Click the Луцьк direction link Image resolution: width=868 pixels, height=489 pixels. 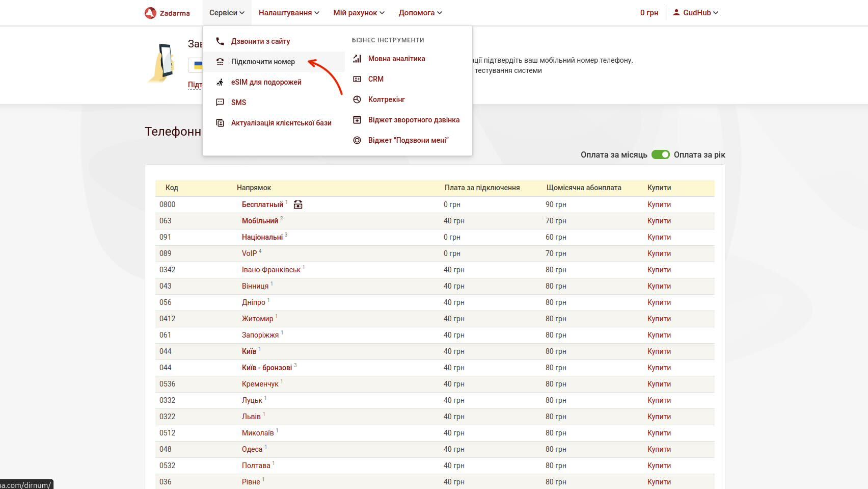pyautogui.click(x=252, y=400)
